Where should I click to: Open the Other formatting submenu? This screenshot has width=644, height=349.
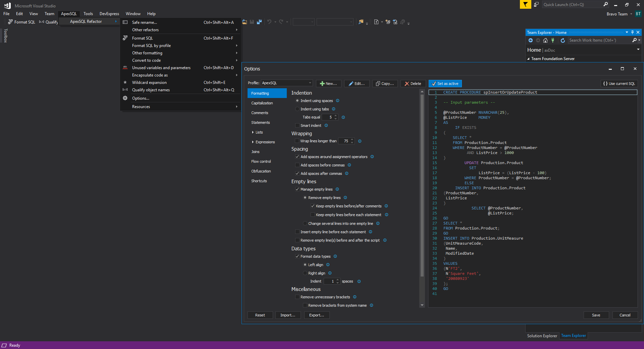pos(180,53)
